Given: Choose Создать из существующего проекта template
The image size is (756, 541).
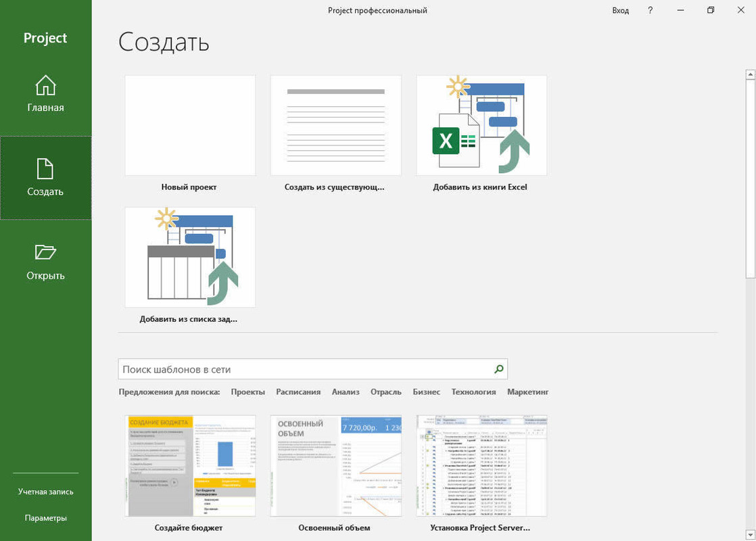Looking at the screenshot, I should click(x=335, y=125).
